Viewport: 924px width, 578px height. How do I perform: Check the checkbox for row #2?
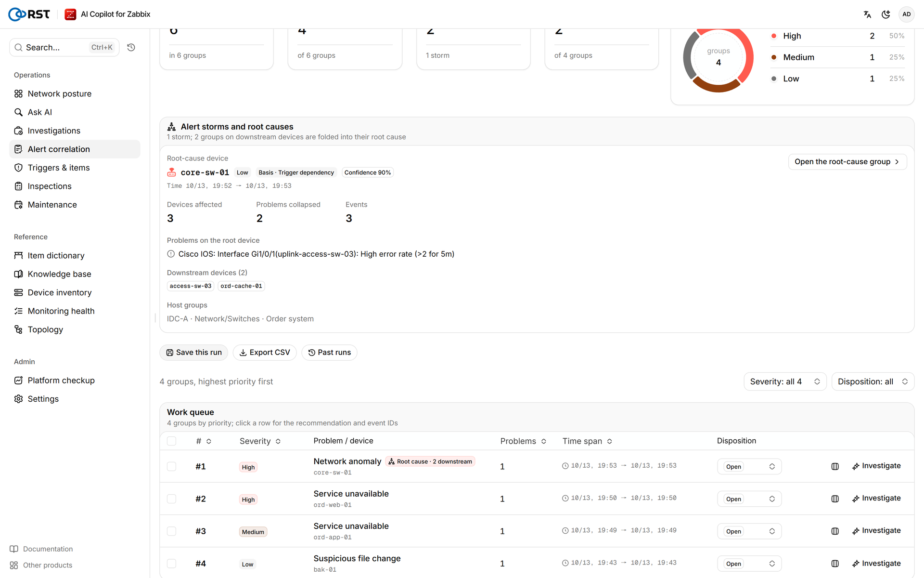tap(171, 499)
